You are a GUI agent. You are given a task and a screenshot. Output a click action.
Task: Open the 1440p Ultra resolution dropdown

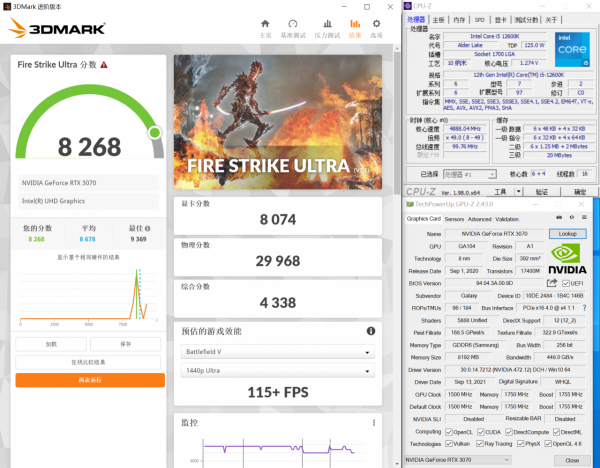pos(277,370)
